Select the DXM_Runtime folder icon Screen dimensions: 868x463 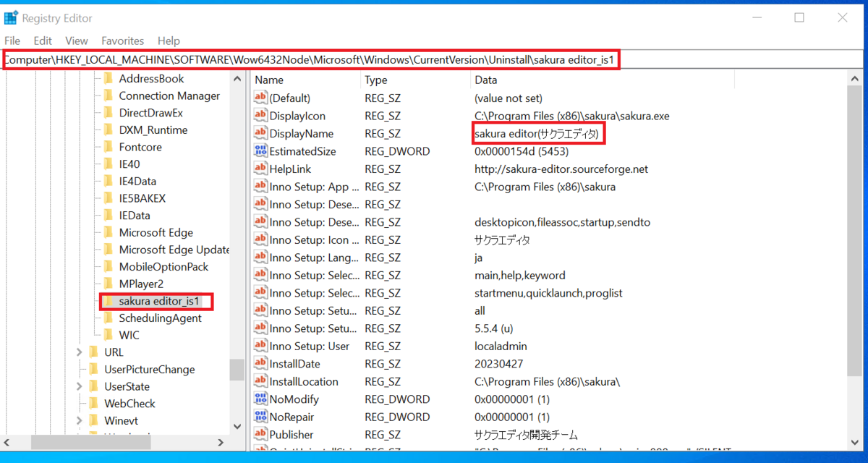[x=109, y=130]
